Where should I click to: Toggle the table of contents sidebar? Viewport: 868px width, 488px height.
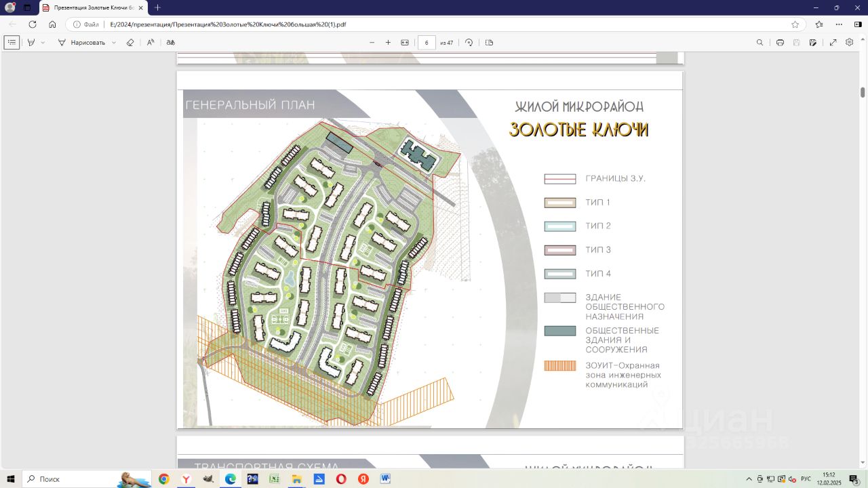tap(12, 42)
